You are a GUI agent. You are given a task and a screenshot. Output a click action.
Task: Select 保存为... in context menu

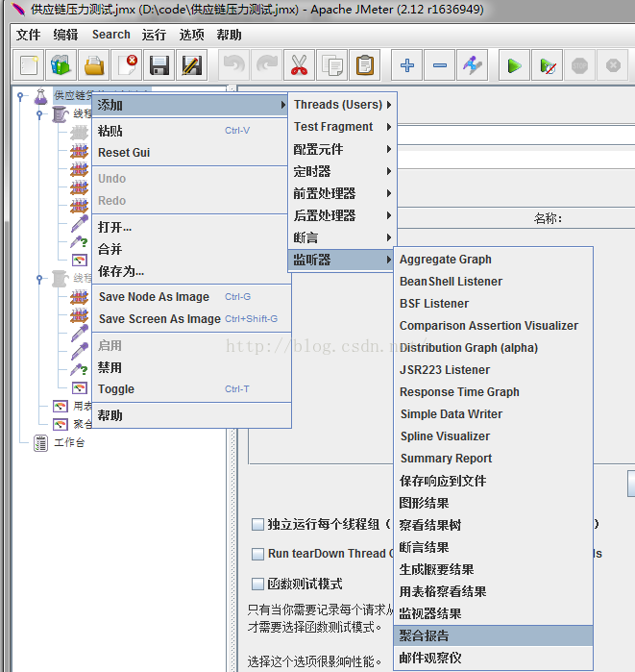tap(190, 271)
